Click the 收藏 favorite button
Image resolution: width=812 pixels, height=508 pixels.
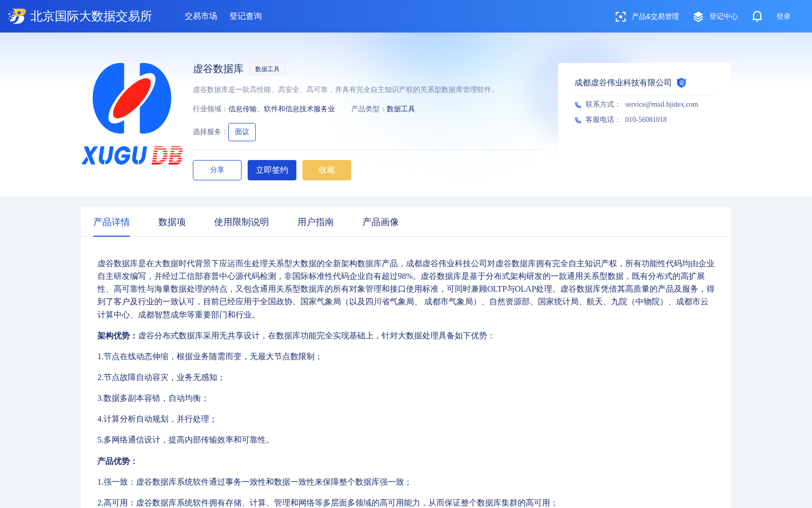click(327, 170)
